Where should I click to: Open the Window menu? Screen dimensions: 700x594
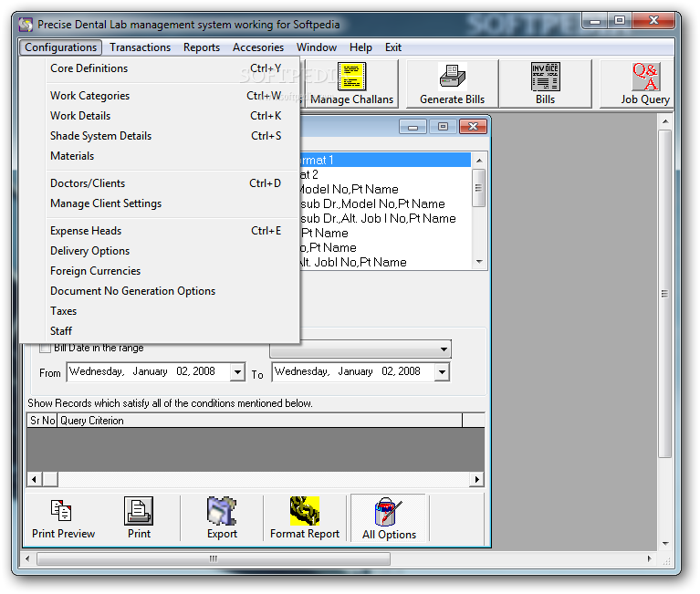(x=317, y=47)
